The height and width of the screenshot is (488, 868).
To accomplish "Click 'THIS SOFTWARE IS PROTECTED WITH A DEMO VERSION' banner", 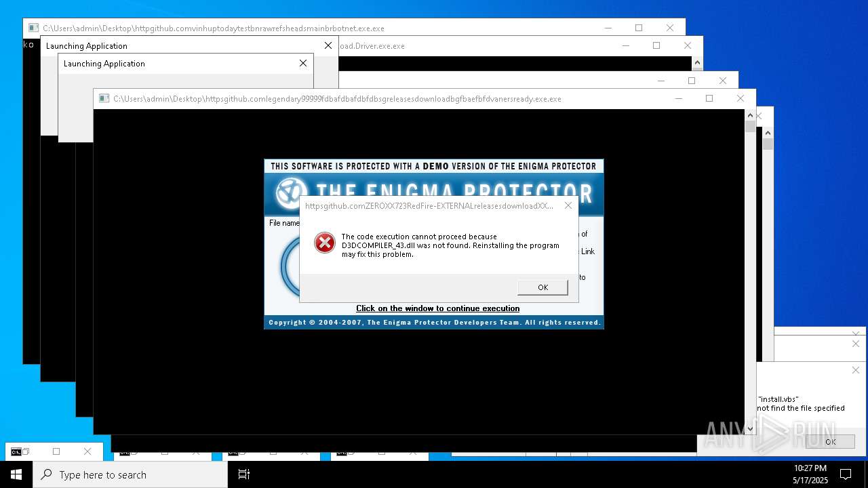I will pyautogui.click(x=433, y=166).
